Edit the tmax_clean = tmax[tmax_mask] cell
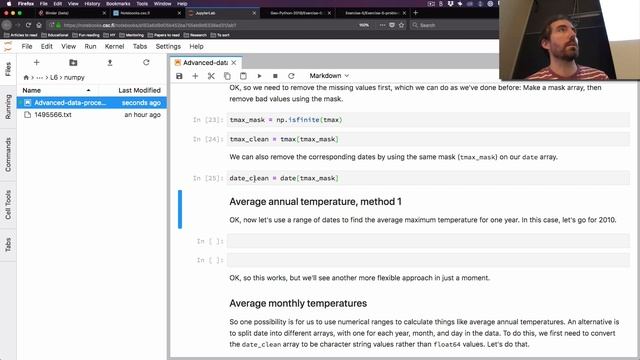Image resolution: width=640 pixels, height=360 pixels. click(428, 139)
